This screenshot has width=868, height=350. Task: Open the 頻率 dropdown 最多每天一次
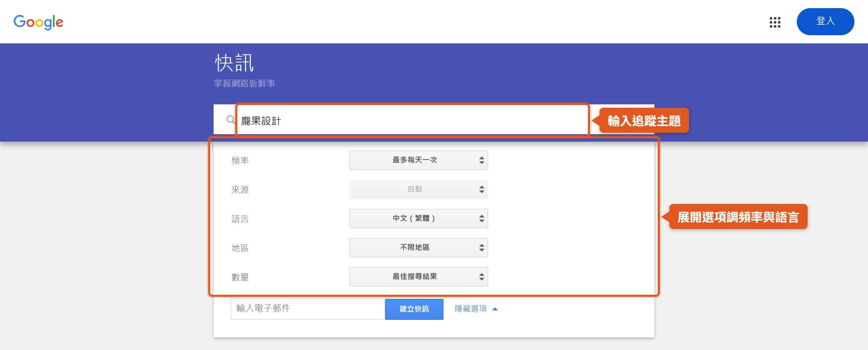coord(418,160)
